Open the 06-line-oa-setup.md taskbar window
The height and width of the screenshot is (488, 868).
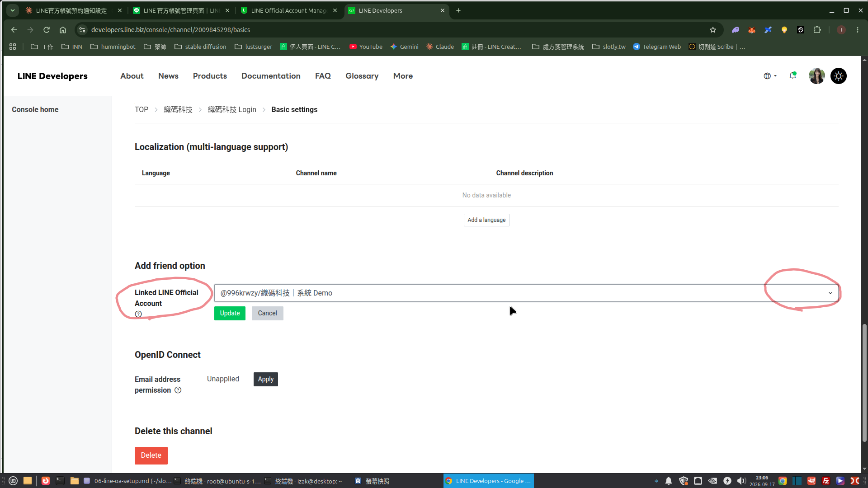(x=127, y=481)
